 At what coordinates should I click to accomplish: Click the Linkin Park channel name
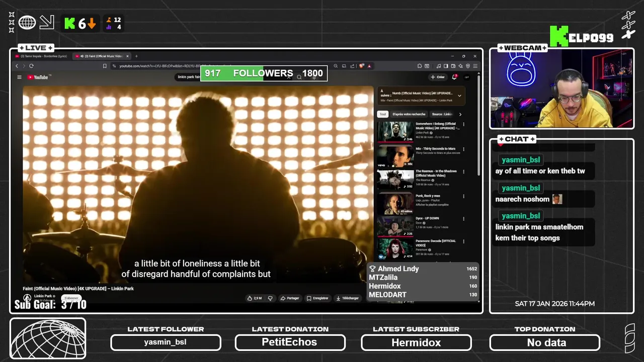point(43,296)
